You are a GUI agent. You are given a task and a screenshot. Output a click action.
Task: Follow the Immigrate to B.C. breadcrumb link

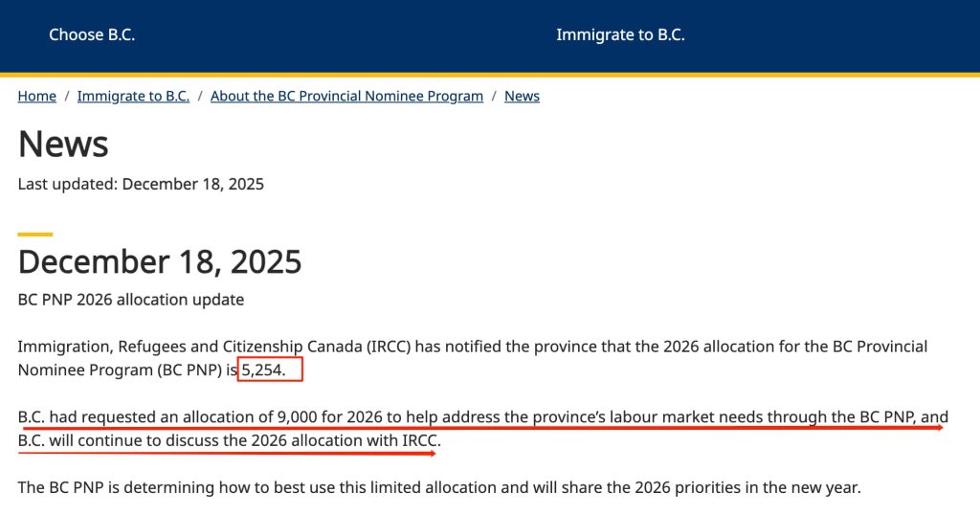(x=133, y=96)
